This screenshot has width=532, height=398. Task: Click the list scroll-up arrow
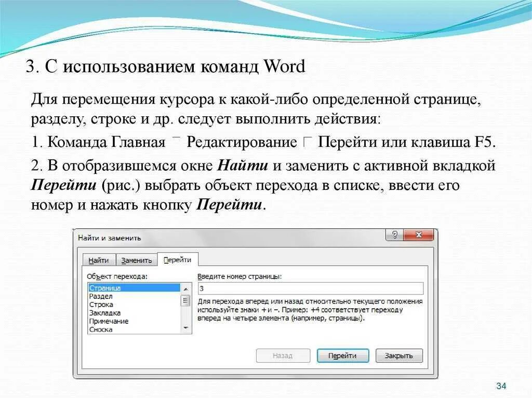pos(186,289)
